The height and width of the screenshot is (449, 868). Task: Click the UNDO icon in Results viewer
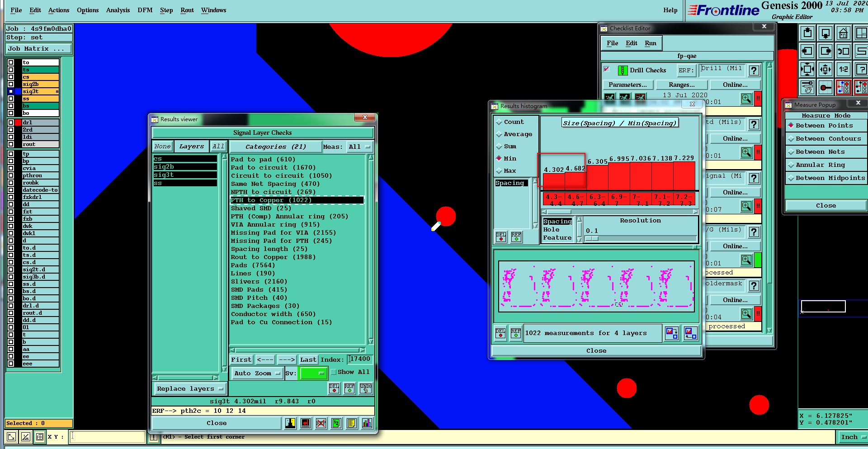click(x=366, y=388)
